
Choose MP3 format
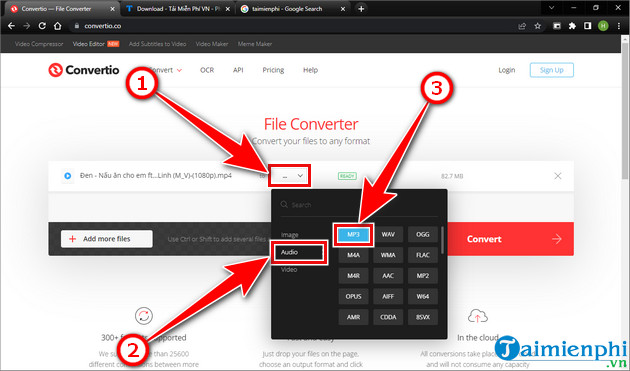coord(353,234)
